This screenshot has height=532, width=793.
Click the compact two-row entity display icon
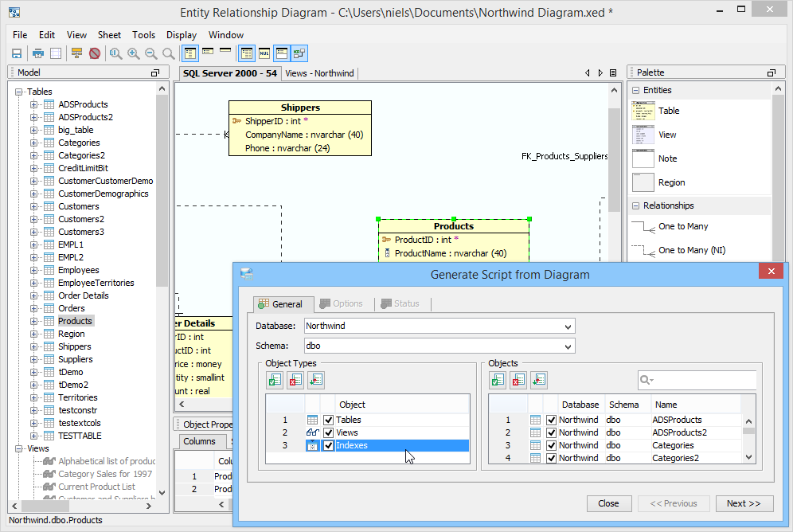point(208,51)
